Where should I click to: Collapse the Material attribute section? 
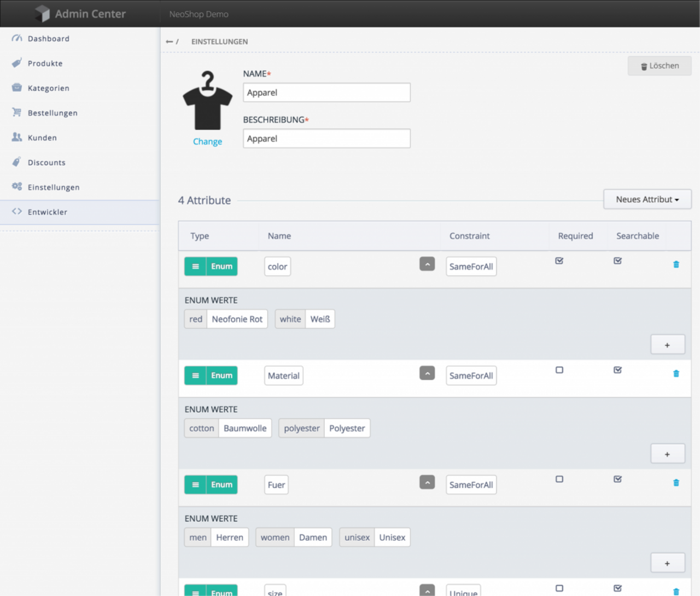[x=427, y=373]
